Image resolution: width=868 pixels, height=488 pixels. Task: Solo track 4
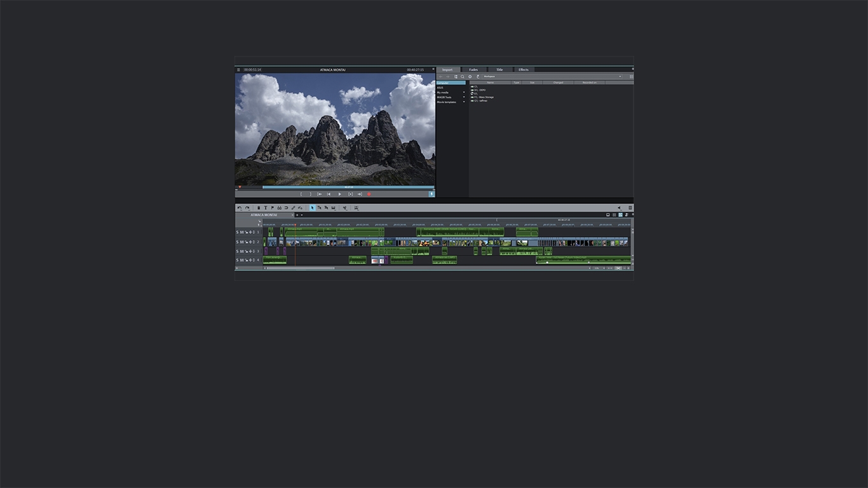237,261
